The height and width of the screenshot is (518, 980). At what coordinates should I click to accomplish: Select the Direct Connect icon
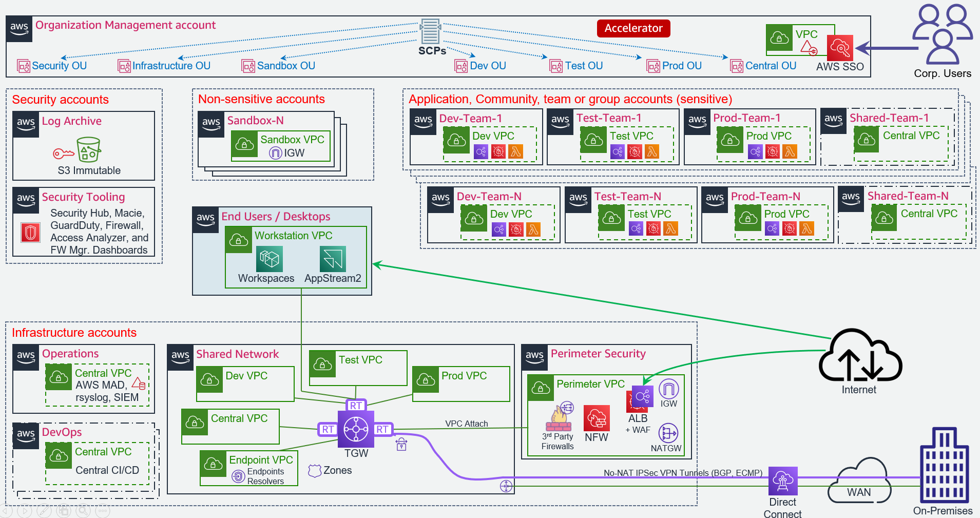click(x=783, y=481)
